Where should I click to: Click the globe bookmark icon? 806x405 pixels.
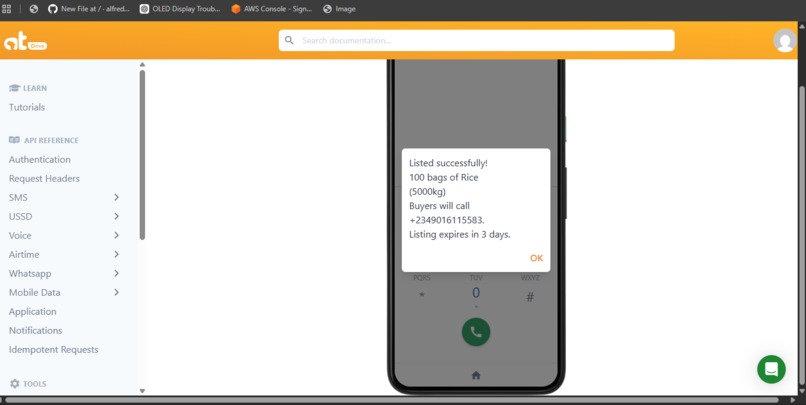[34, 9]
